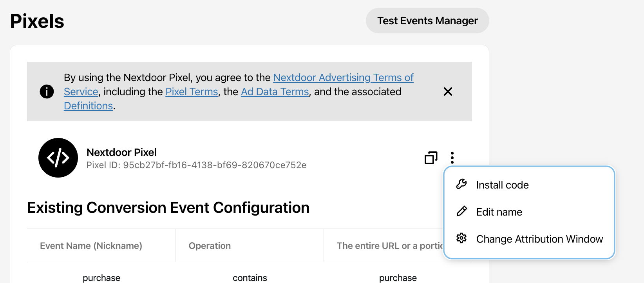This screenshot has height=283, width=644.
Task: Dismiss the terms info banner
Action: tap(448, 92)
